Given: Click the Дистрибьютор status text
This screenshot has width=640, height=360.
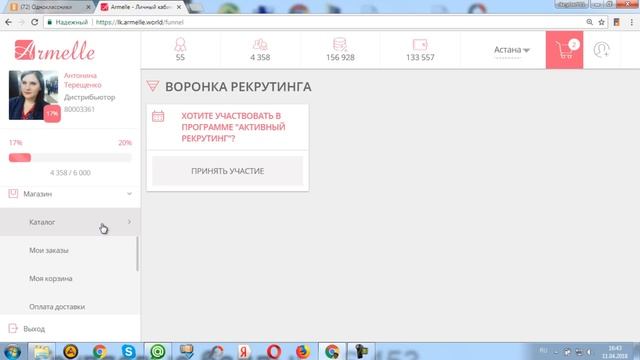Looking at the screenshot, I should pyautogui.click(x=89, y=97).
